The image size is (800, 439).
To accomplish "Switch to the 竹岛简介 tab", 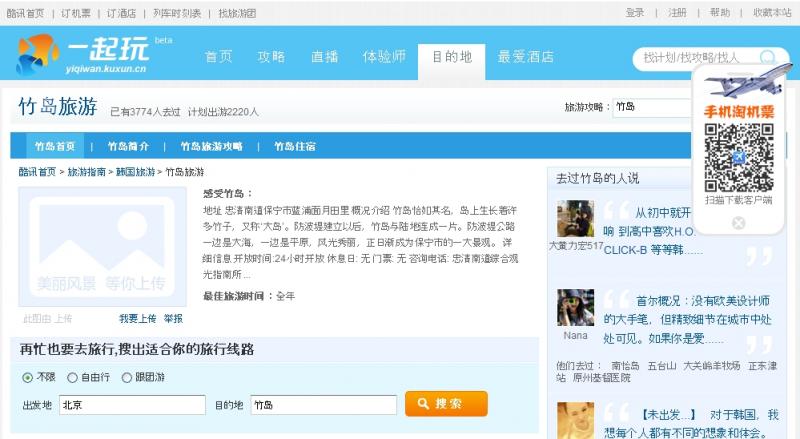I will [128, 146].
